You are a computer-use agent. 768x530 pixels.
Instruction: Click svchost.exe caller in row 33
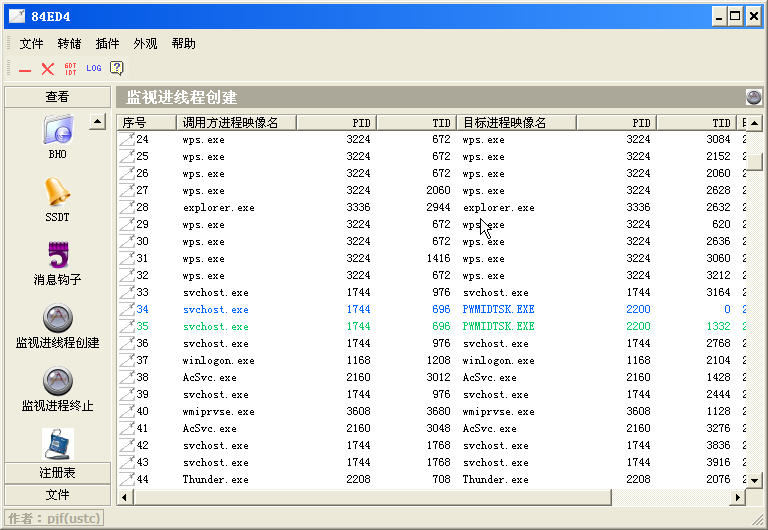(216, 292)
